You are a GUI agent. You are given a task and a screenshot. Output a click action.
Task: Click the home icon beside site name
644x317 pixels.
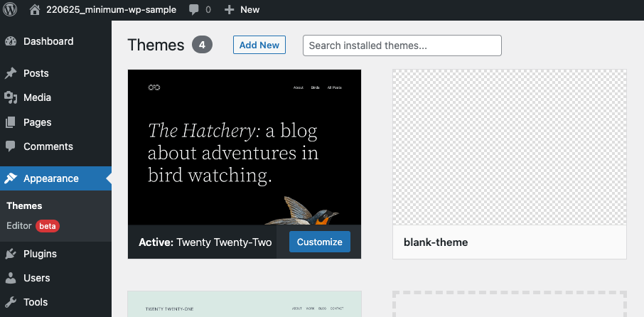[x=36, y=9]
